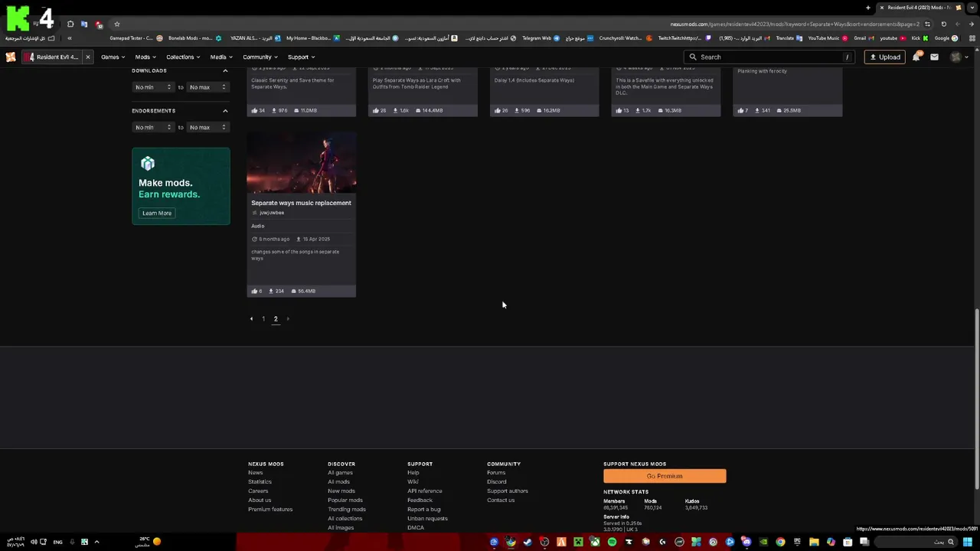Open the Audio category link
The width and height of the screenshot is (980, 551).
pos(258,226)
